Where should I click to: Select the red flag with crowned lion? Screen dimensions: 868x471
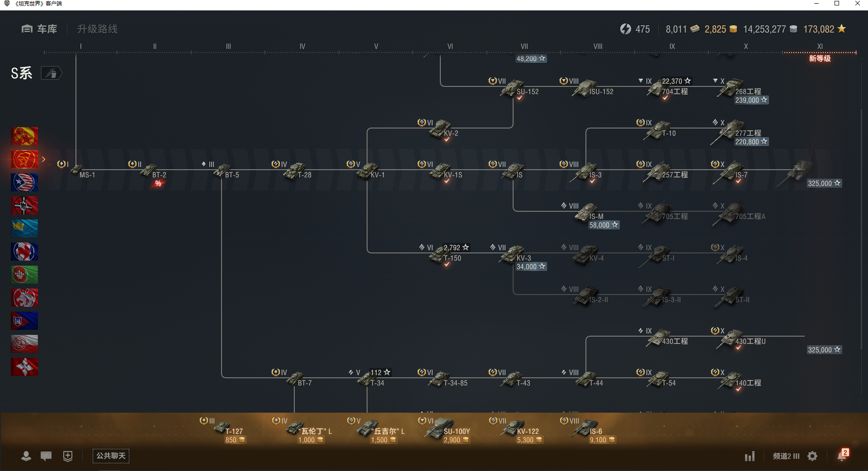(x=24, y=298)
